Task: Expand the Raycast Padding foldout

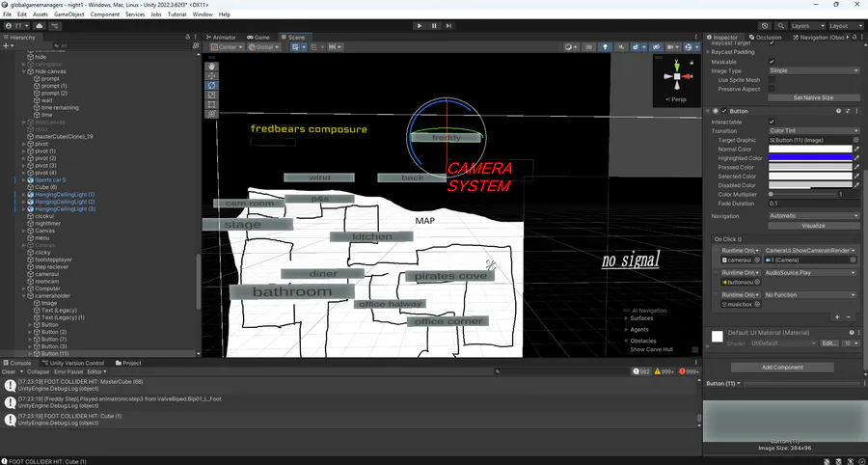Action: point(709,51)
